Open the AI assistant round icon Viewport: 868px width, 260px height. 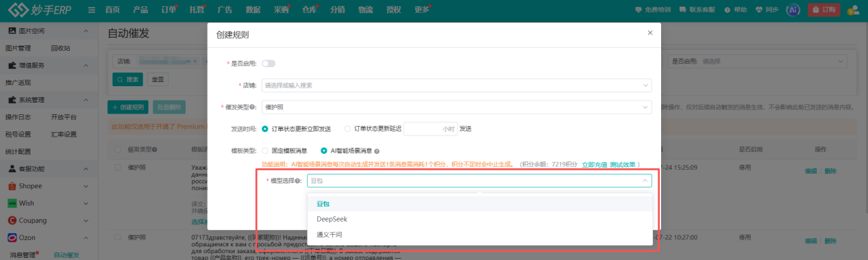click(793, 10)
